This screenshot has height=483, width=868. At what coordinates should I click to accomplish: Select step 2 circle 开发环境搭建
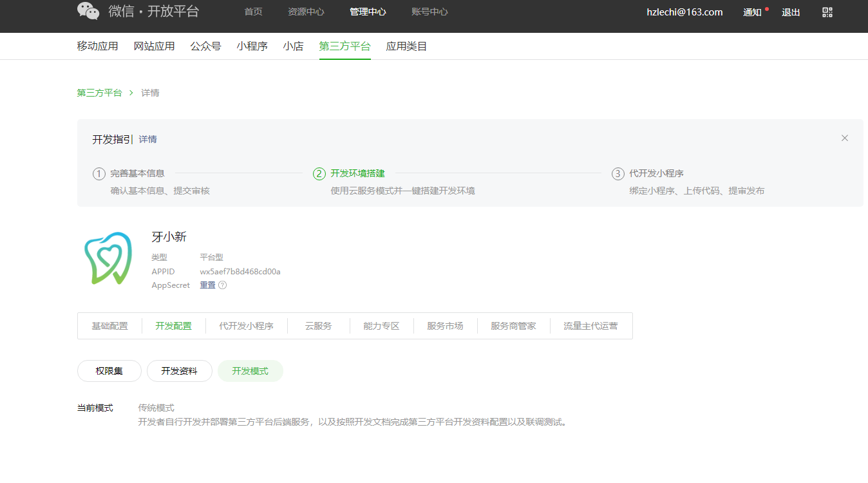pyautogui.click(x=319, y=174)
